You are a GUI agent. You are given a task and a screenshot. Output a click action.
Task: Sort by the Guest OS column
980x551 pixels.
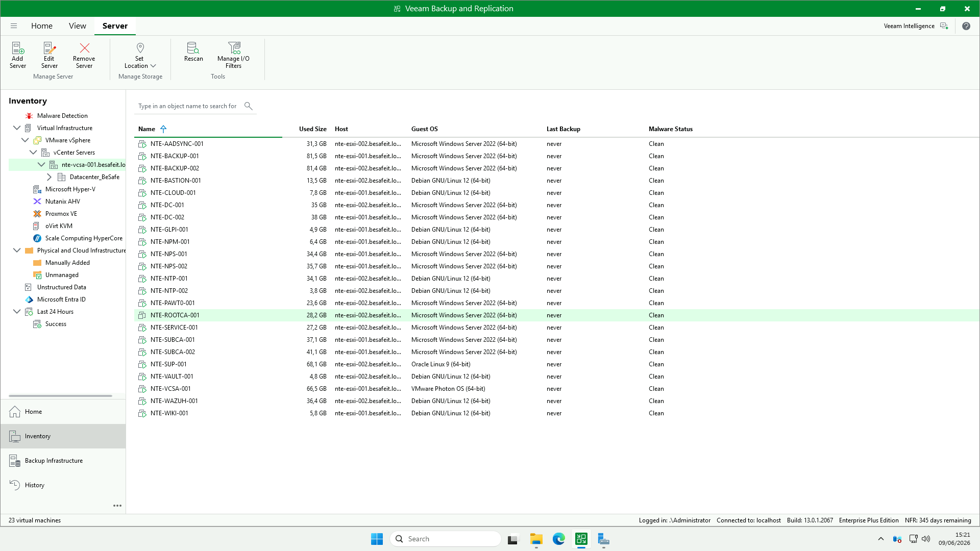point(425,129)
